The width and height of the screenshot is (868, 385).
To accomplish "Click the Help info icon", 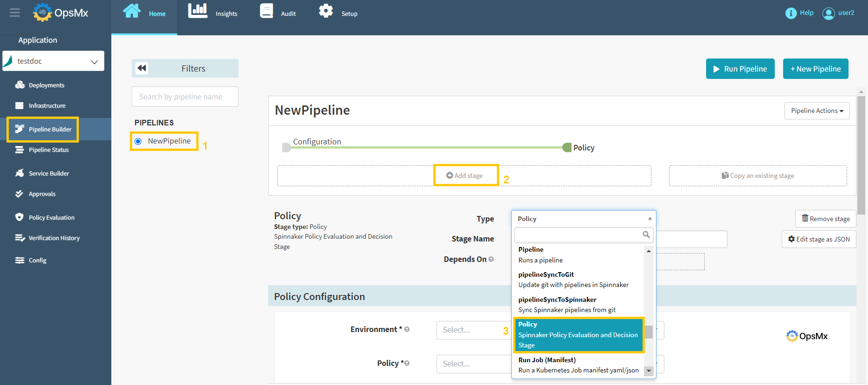I will coord(791,13).
